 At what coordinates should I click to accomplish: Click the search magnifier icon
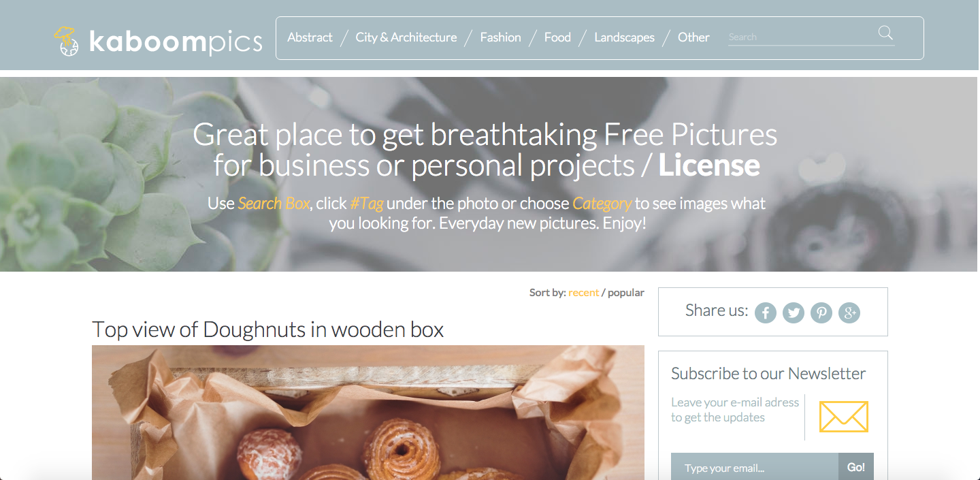point(885,33)
